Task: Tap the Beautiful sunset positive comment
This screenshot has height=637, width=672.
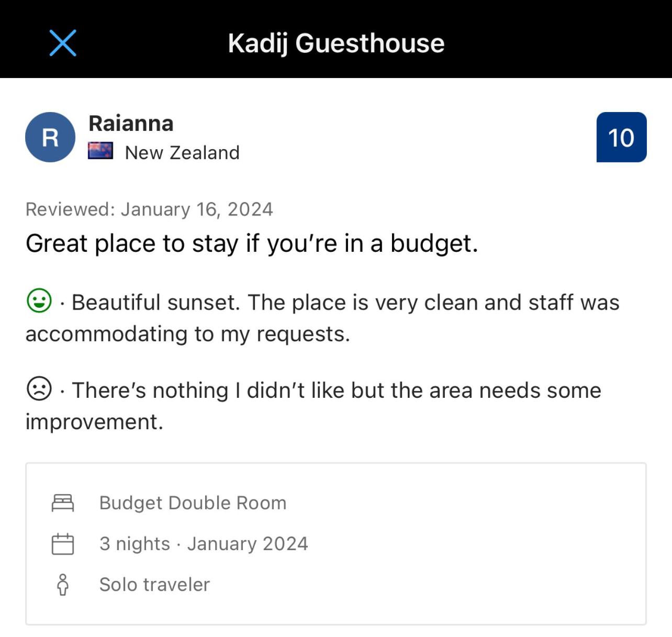Action: (x=322, y=318)
